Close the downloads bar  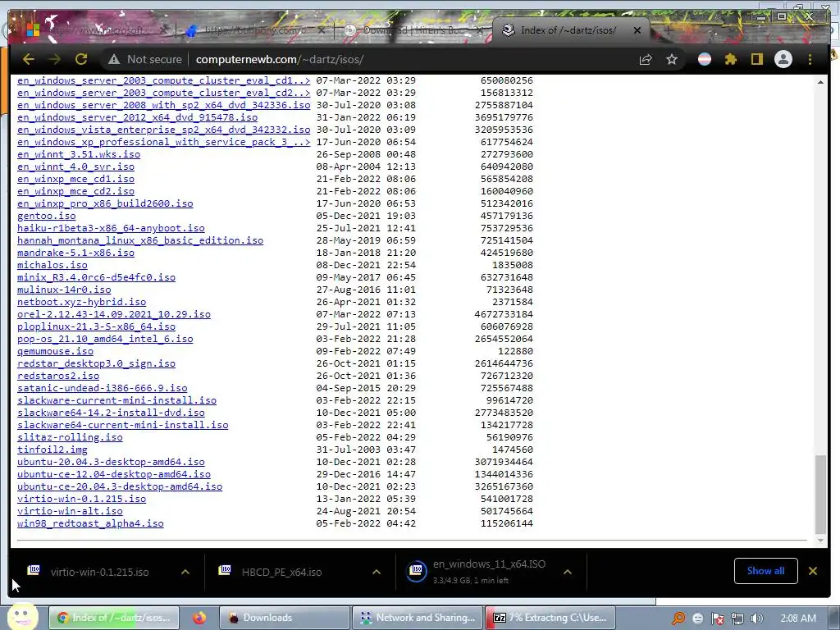click(x=813, y=571)
